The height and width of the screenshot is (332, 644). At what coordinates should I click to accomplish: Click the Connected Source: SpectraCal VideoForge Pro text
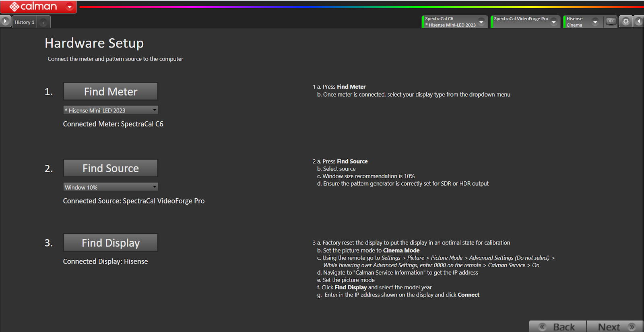[134, 201]
